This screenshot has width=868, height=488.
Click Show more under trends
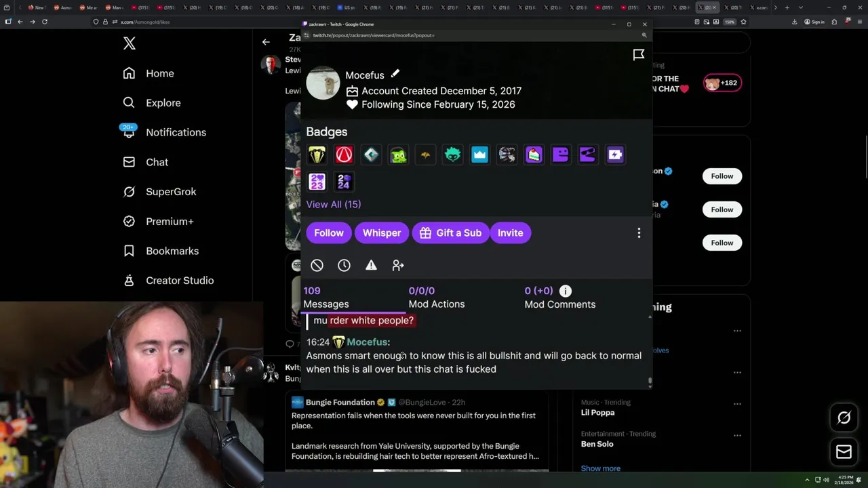coord(600,468)
